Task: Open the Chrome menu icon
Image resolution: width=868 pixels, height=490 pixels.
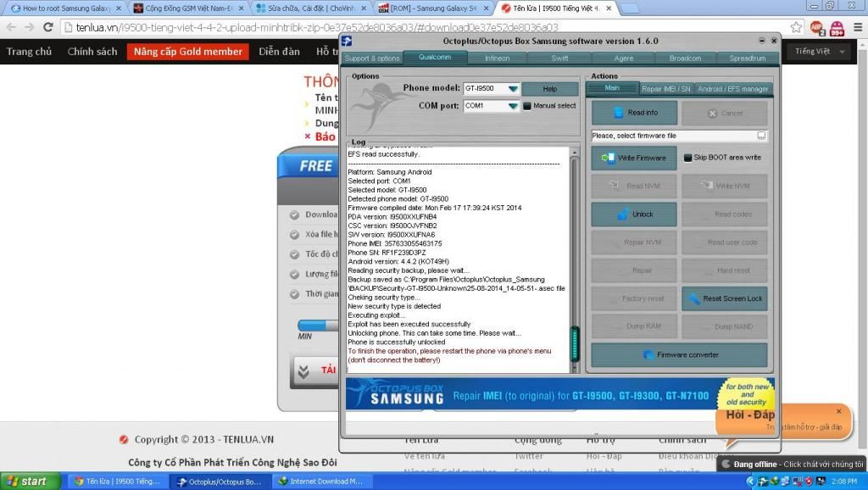Action: 858,27
